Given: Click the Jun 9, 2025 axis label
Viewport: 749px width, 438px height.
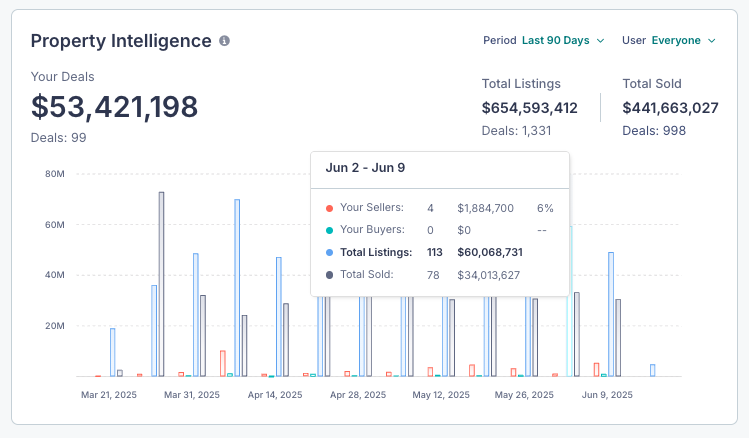Looking at the screenshot, I should click(x=606, y=395).
